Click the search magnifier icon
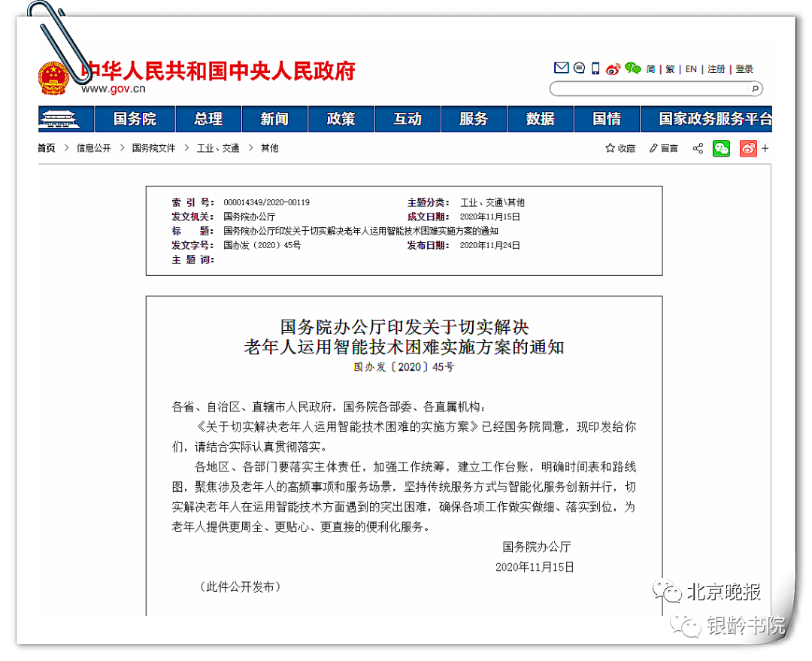Image resolution: width=812 pixels, height=661 pixels. 755,89
